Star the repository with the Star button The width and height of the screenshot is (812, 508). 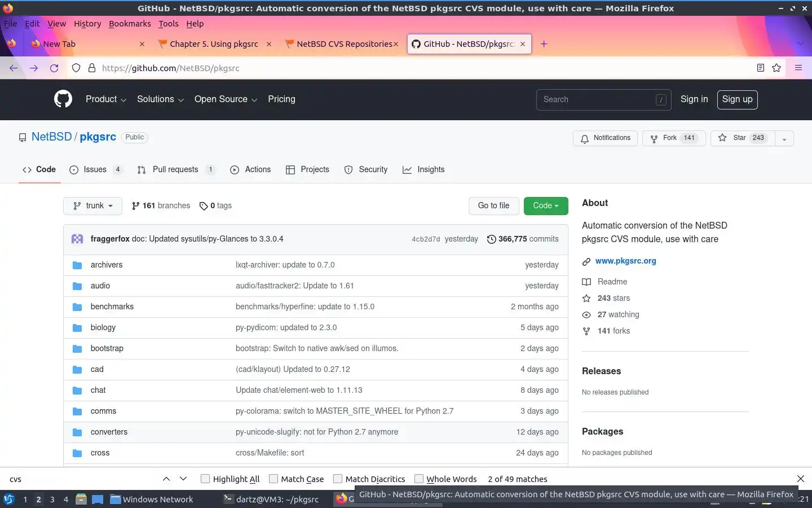coord(743,138)
